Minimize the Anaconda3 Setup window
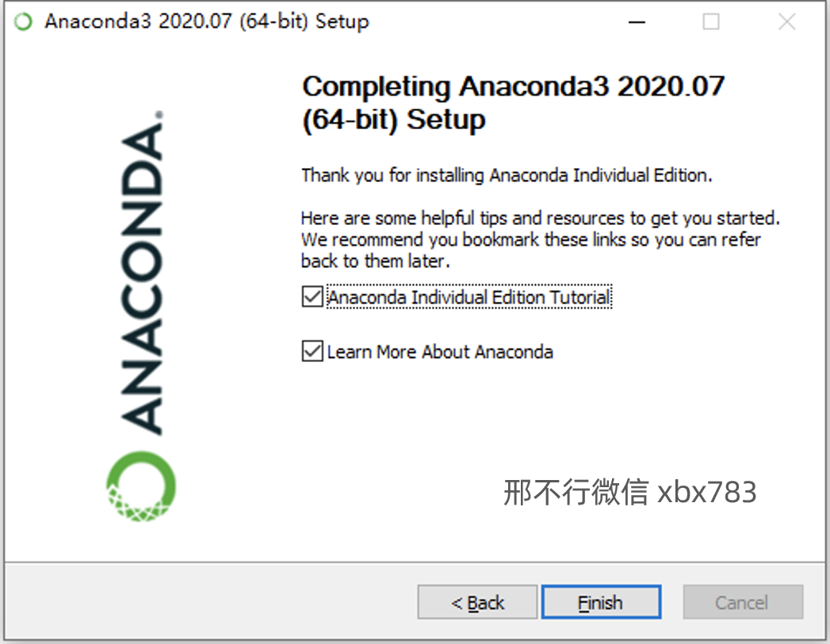Viewport: 830px width, 644px height. coord(637,22)
